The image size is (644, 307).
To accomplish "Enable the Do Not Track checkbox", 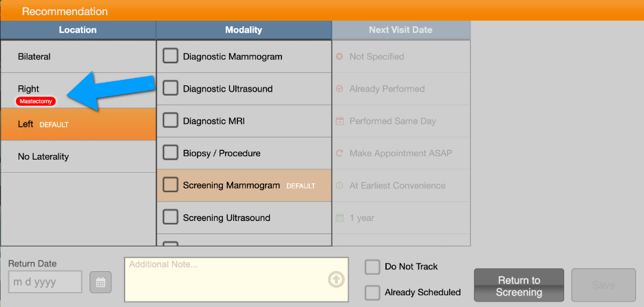I will tap(372, 266).
